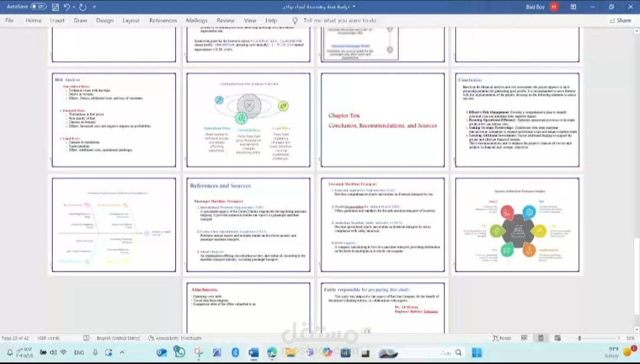Open the Windows Start menu
The width and height of the screenshot is (640, 364).
(x=476, y=353)
